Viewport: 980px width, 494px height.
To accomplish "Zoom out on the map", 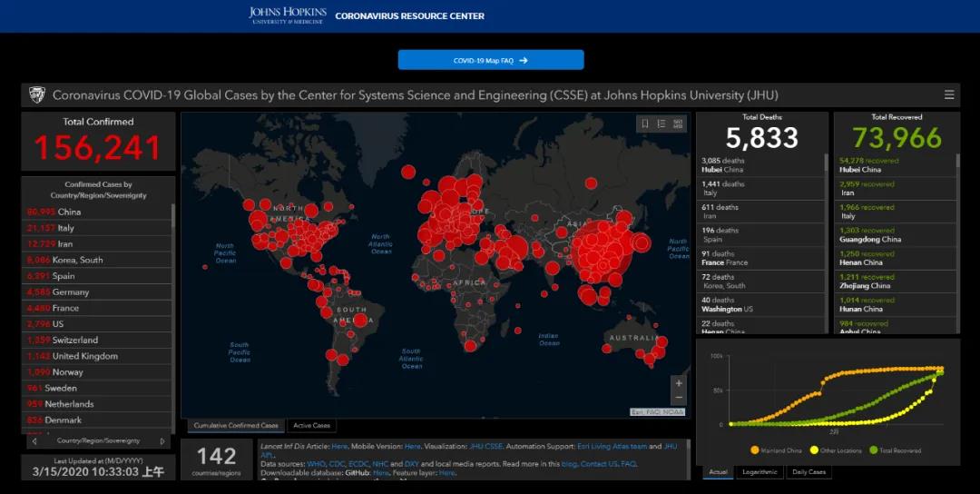I will tap(679, 398).
